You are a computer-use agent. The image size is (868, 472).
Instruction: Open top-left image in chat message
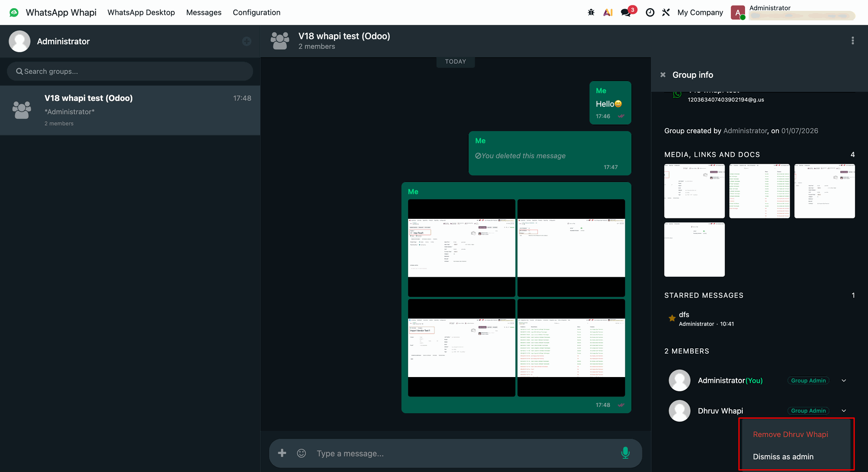(462, 248)
